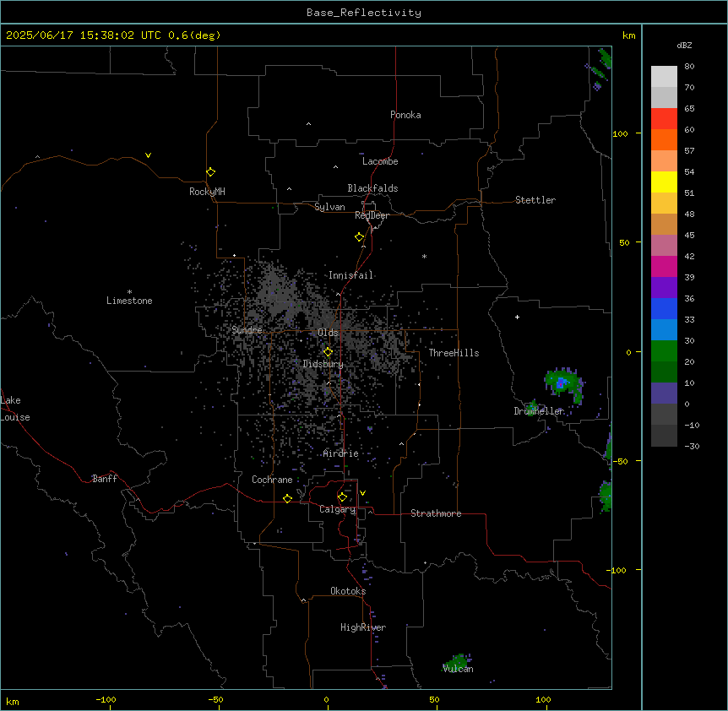Click the yellow V marker northeast of Calgary
The height and width of the screenshot is (711, 728).
click(x=362, y=493)
